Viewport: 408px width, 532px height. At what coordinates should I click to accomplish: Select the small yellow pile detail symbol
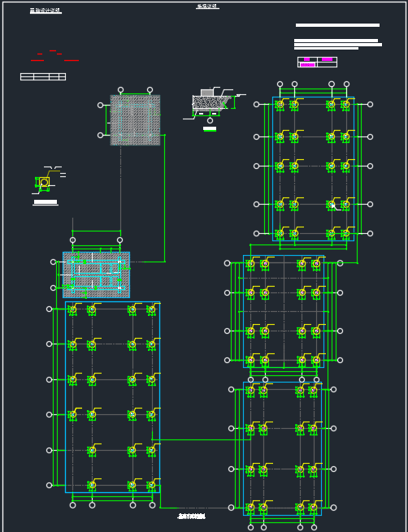[44, 183]
